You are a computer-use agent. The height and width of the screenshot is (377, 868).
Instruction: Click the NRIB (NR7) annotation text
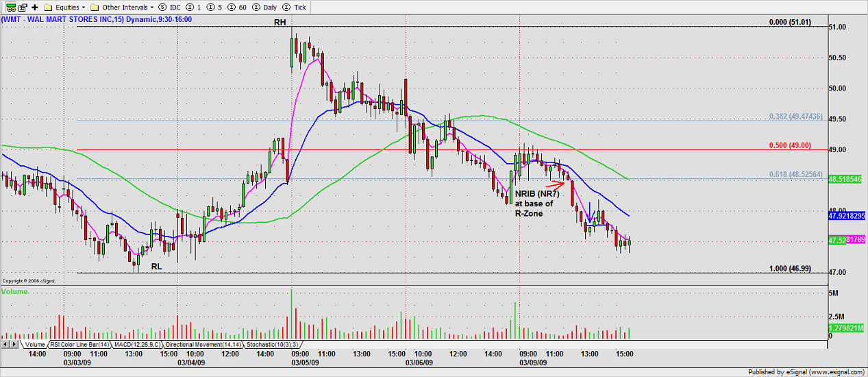pos(537,194)
